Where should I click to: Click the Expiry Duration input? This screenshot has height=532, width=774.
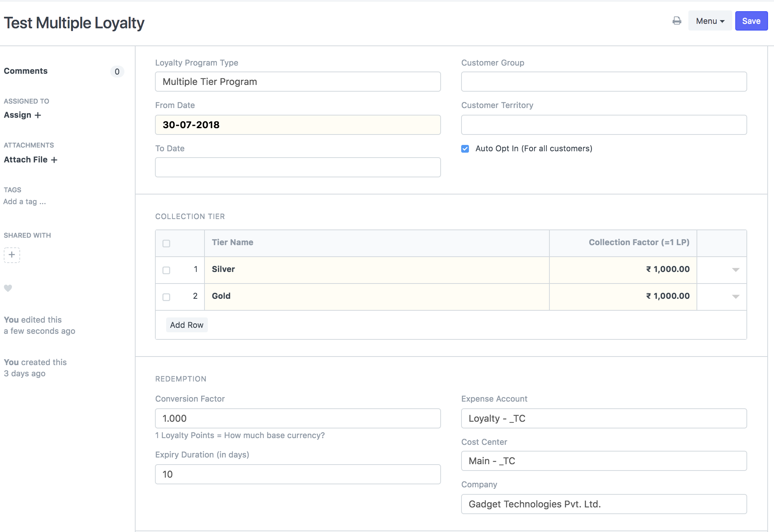298,474
